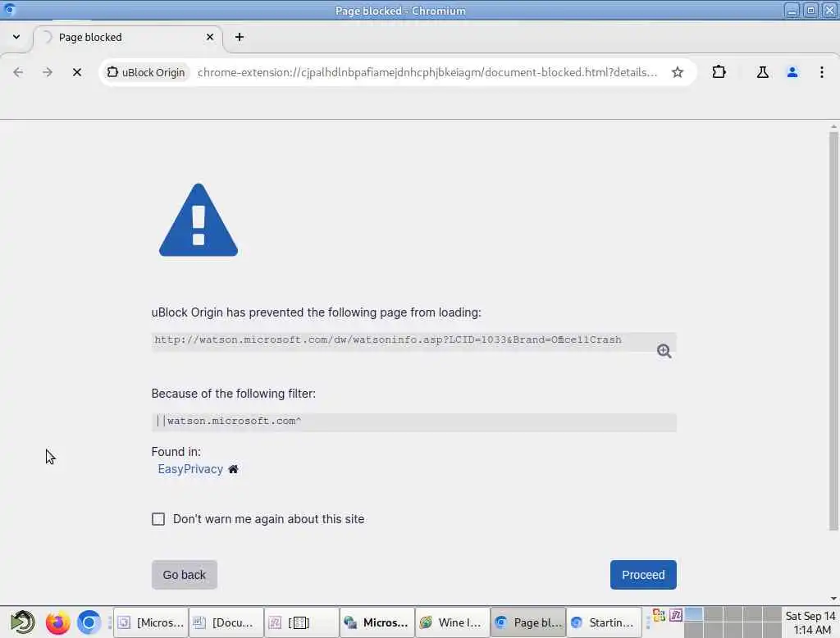
Task: Switch to the [Micros... taskbar window
Action: 152,622
